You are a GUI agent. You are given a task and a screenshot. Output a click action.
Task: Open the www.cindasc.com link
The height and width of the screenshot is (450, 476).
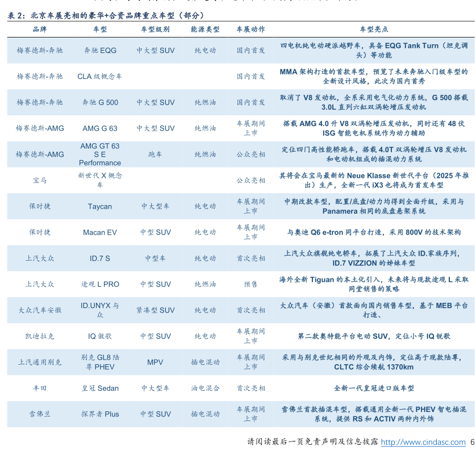coord(423,442)
